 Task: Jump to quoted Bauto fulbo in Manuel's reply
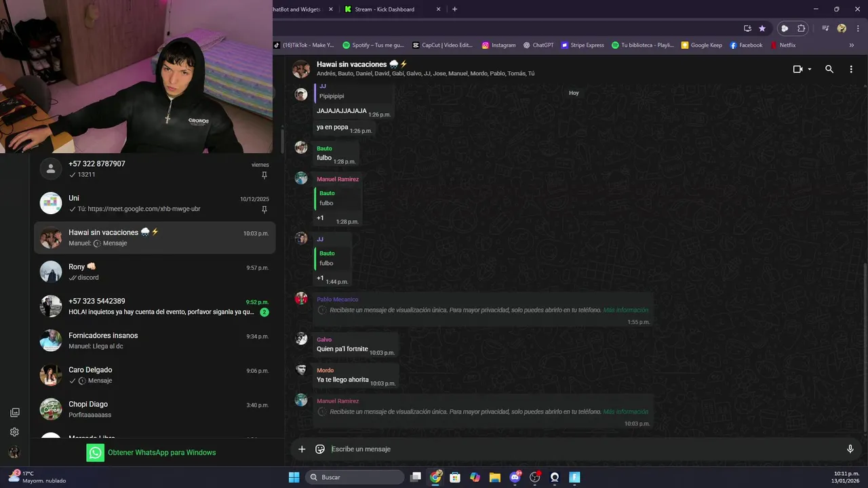337,198
